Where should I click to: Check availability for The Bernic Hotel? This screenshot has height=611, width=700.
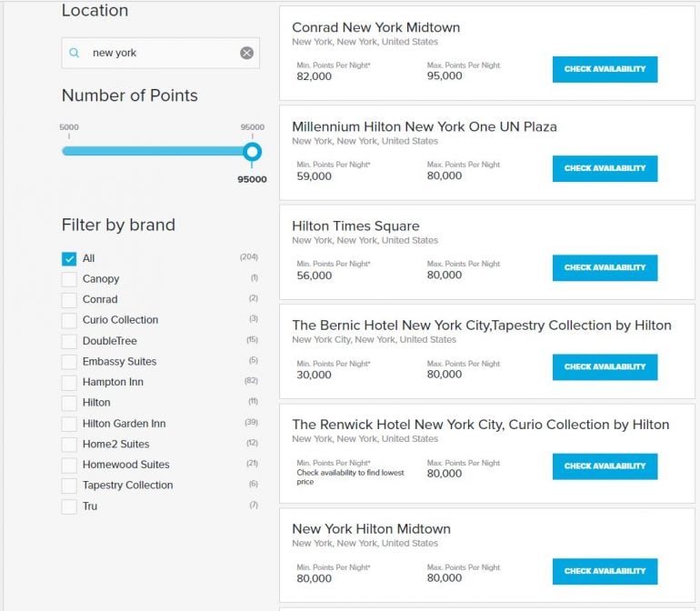point(605,366)
